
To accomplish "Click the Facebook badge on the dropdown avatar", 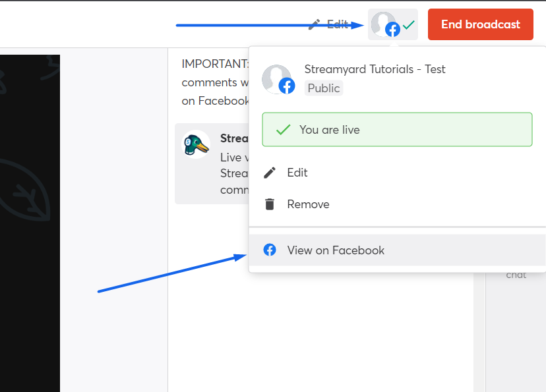I will click(x=287, y=86).
